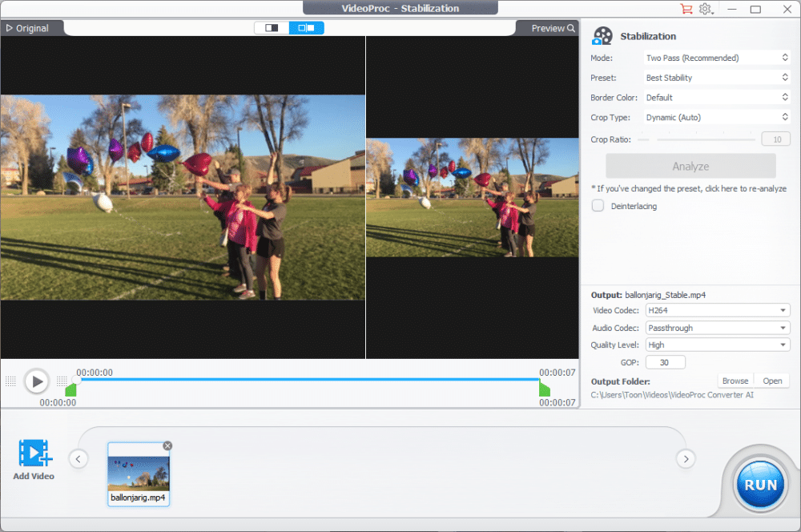Click the output folder path text
This screenshot has width=801, height=532.
672,395
